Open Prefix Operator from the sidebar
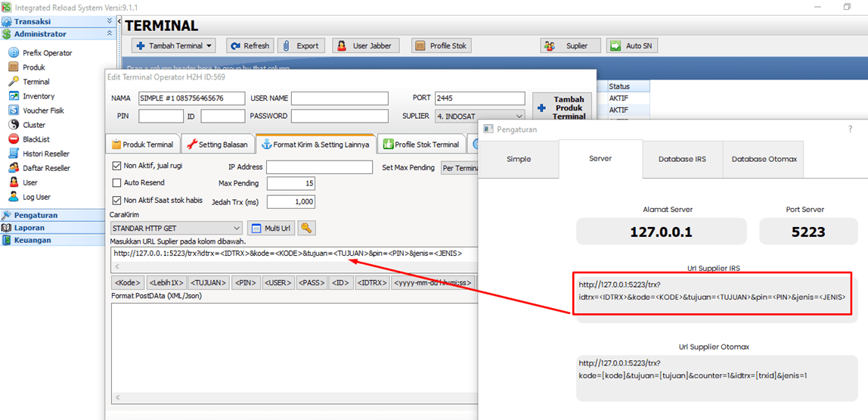868x420 pixels. coord(47,53)
